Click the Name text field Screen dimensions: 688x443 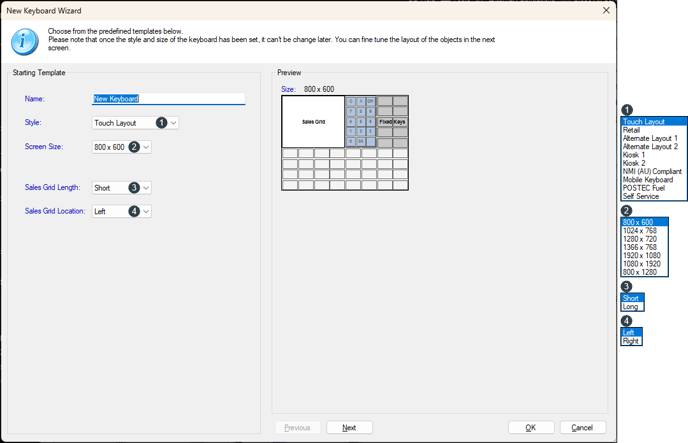[168, 99]
